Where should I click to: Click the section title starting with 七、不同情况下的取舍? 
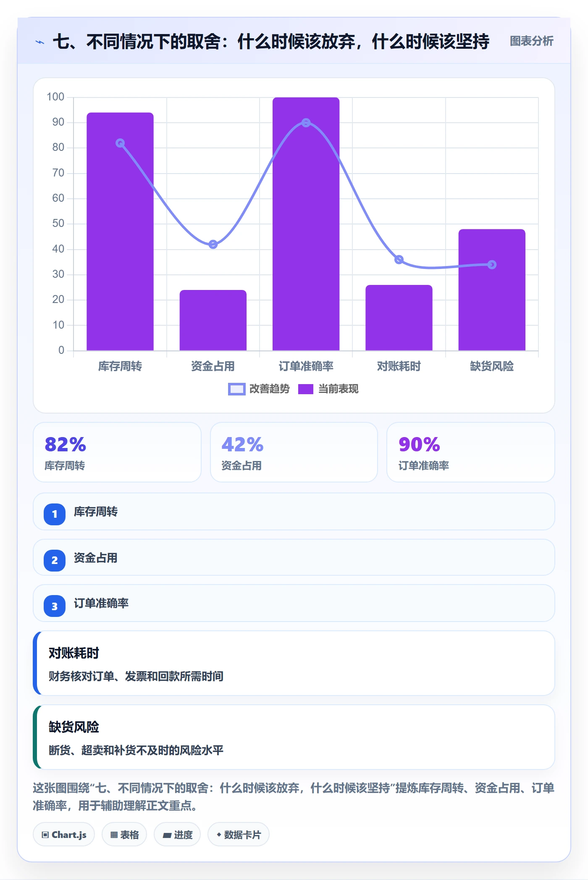click(x=271, y=42)
